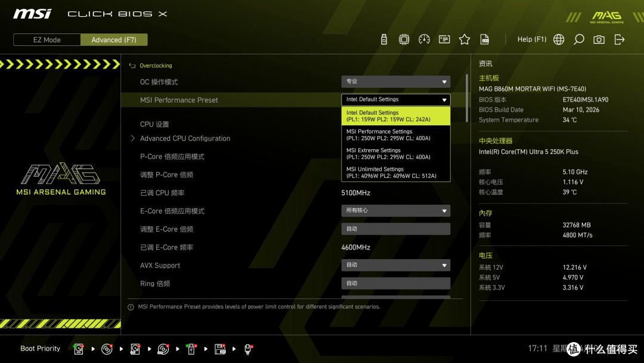This screenshot has height=363, width=644.
Task: Switch to Advanced (F7) mode
Action: click(114, 40)
